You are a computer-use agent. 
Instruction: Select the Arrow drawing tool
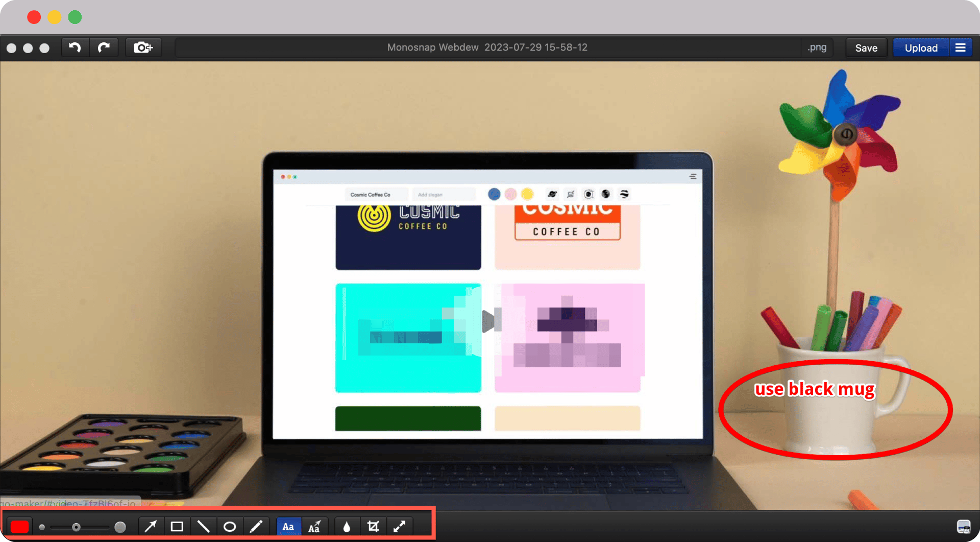[151, 526]
